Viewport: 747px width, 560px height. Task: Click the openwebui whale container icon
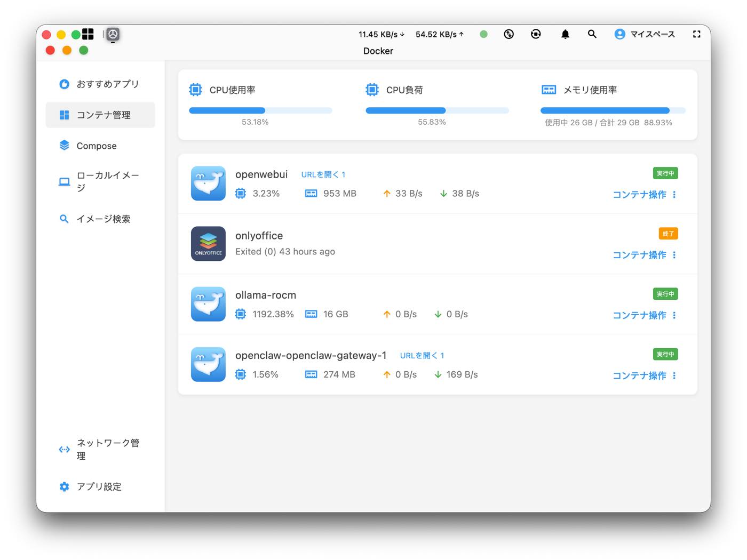click(x=208, y=183)
